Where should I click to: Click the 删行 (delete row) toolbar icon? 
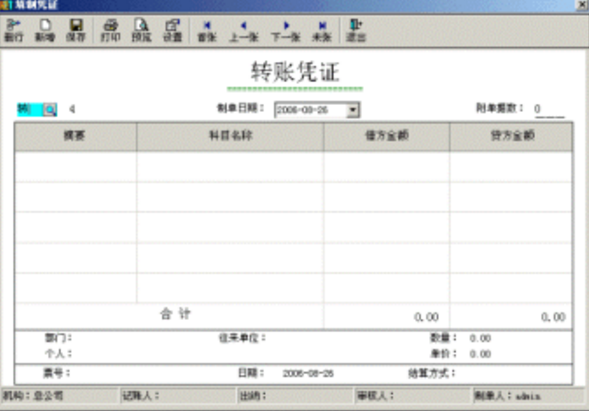pyautogui.click(x=14, y=30)
